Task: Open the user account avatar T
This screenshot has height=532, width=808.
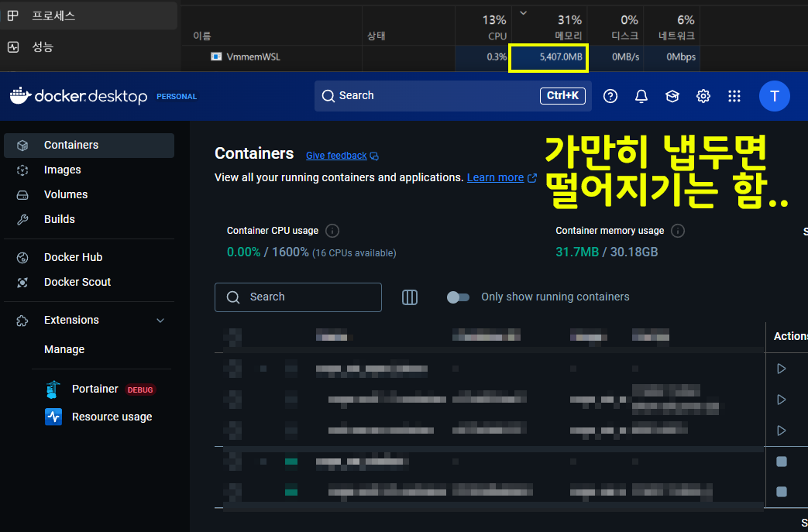Action: tap(774, 96)
